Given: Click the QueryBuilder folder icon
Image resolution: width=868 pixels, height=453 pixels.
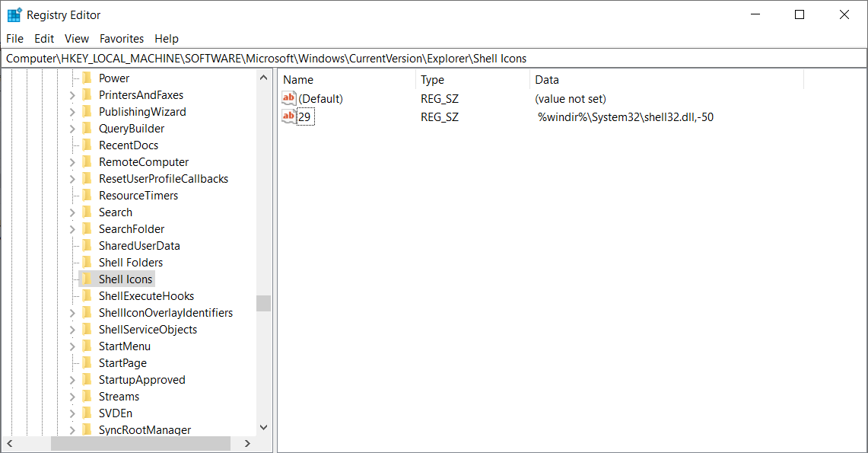Looking at the screenshot, I should (x=87, y=129).
